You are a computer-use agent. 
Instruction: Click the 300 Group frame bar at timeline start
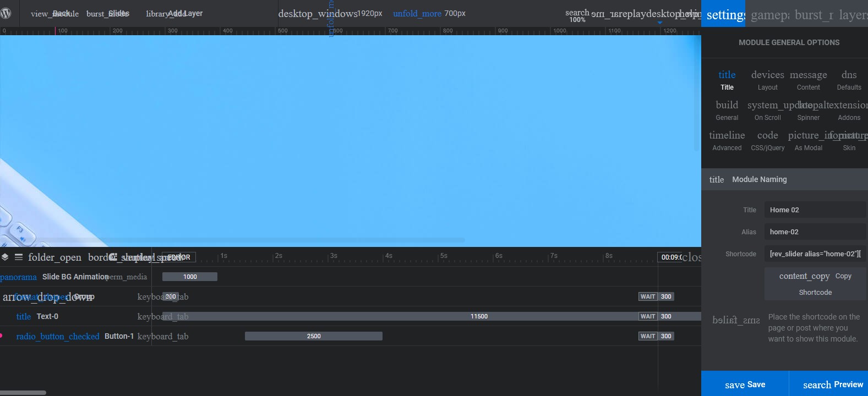click(171, 296)
